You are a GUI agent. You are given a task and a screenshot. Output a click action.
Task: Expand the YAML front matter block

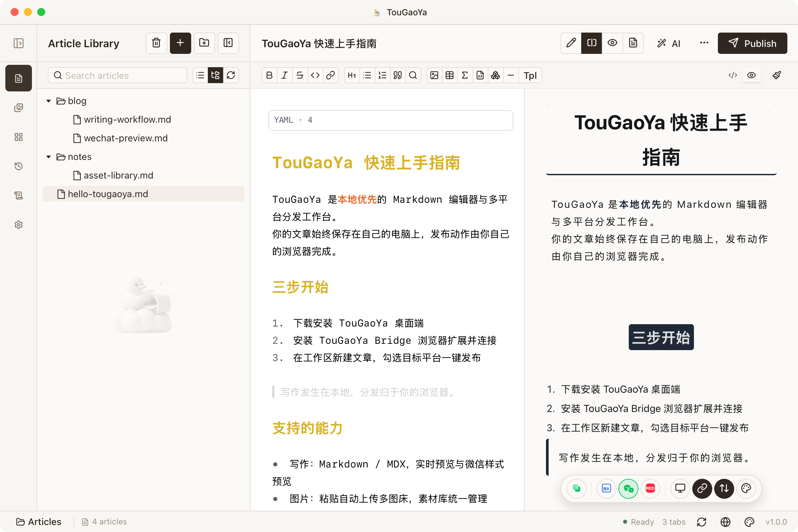pos(390,120)
